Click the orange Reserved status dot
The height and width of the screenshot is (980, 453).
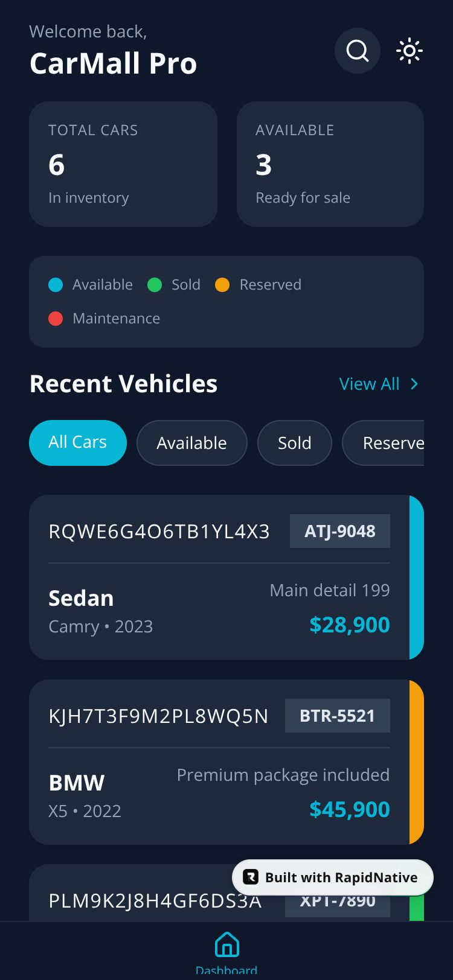pos(222,285)
